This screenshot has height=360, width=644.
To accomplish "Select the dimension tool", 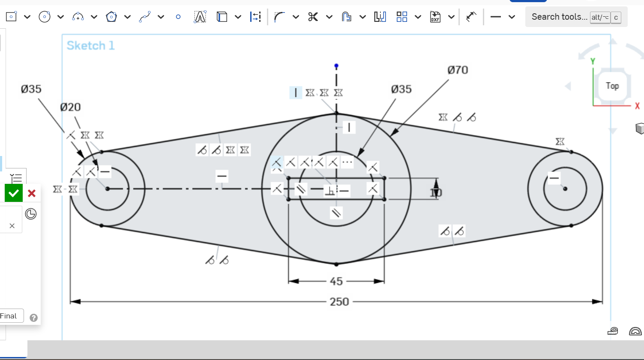I will [x=471, y=17].
